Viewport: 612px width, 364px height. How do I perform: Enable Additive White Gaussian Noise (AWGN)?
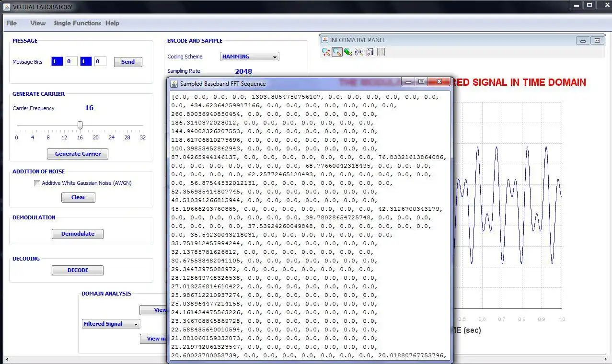coord(37,183)
